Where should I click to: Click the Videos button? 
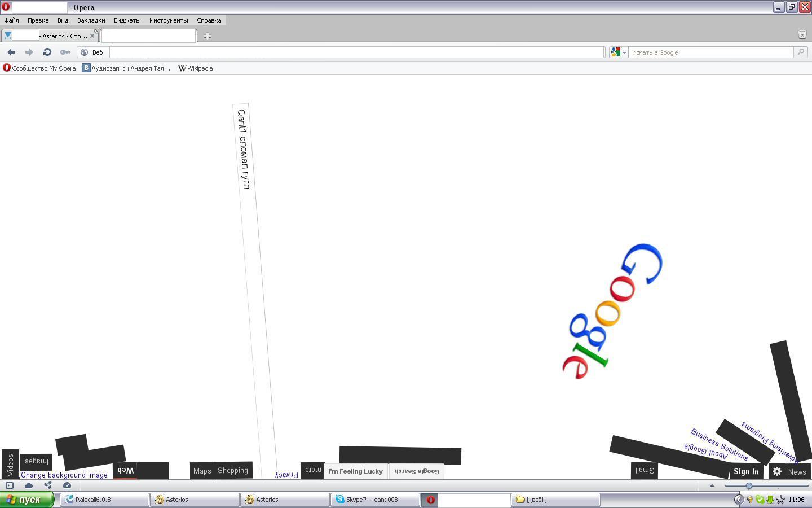10,464
